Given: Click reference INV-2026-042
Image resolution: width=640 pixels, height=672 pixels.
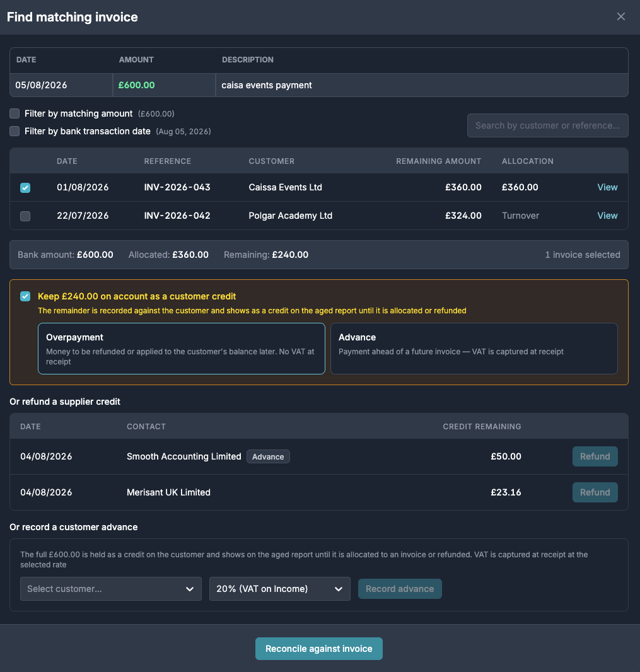Looking at the screenshot, I should [177, 216].
